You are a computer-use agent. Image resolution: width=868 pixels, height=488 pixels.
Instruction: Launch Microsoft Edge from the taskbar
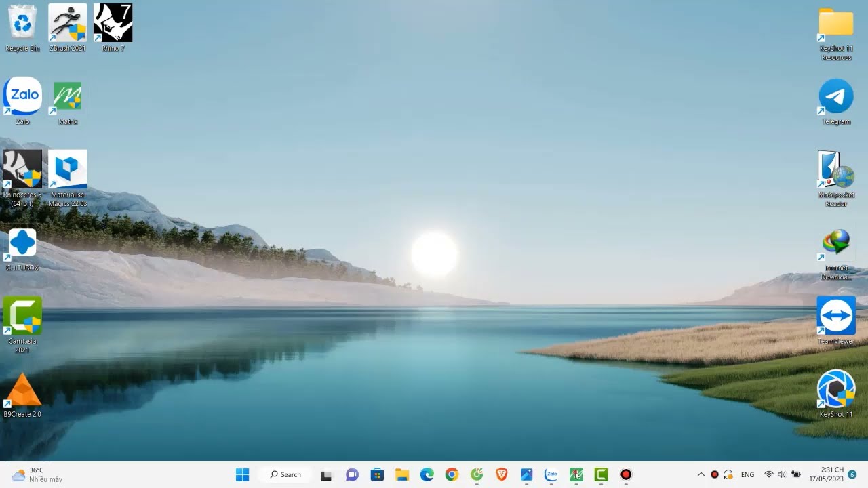[427, 474]
